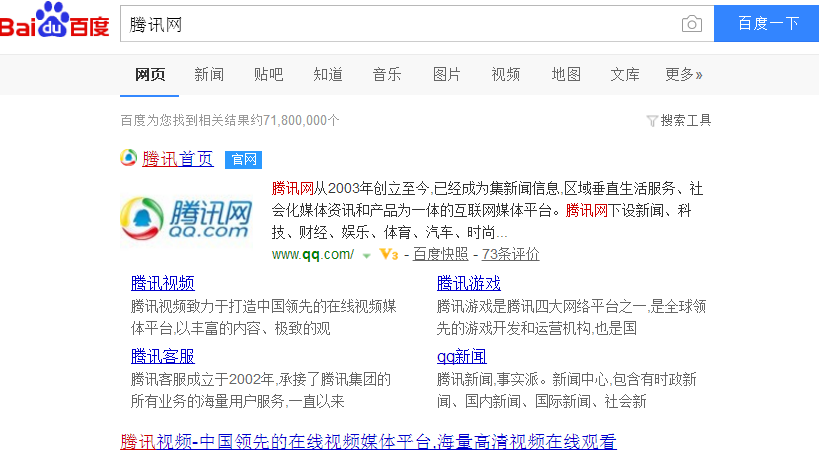
Task: View the 73条评价 reviews
Action: pyautogui.click(x=510, y=254)
